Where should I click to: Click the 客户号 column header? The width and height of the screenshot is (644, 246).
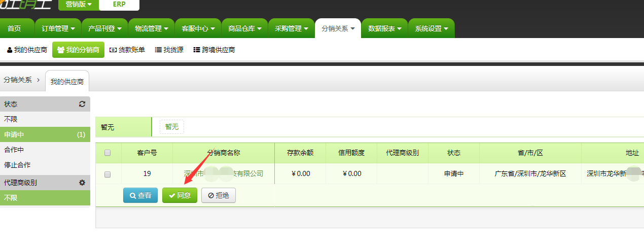(x=147, y=153)
